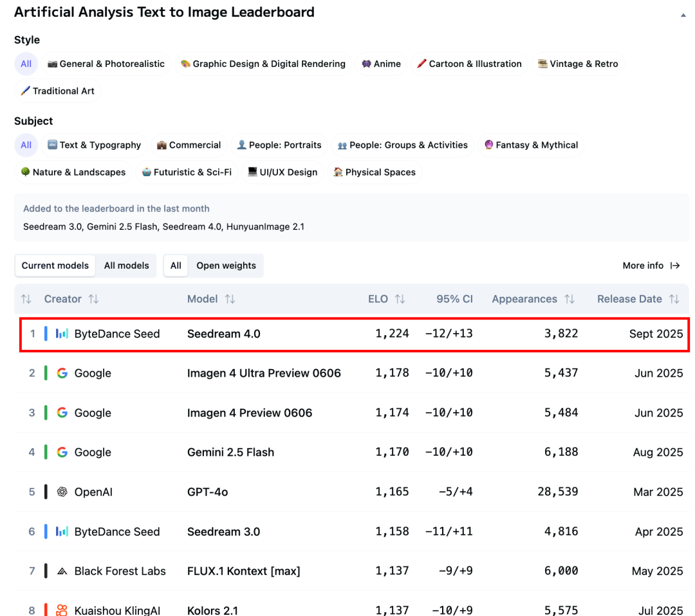Filter subject by UI/UX Design

click(283, 172)
